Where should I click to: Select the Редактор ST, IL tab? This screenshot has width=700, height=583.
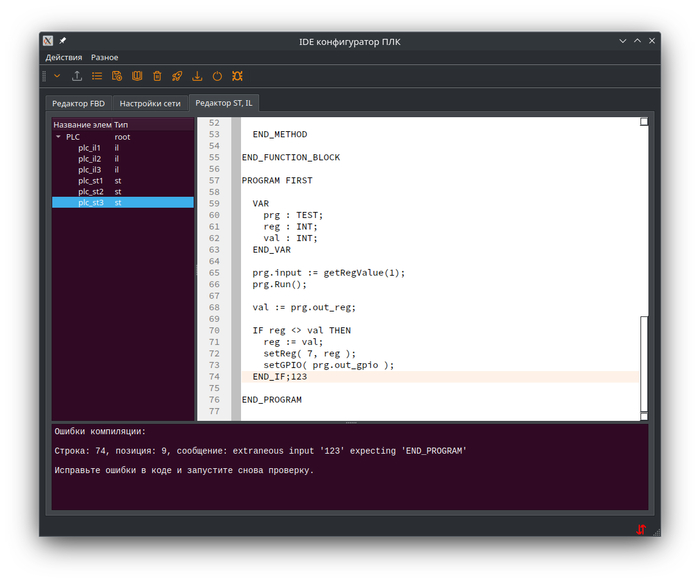point(224,103)
